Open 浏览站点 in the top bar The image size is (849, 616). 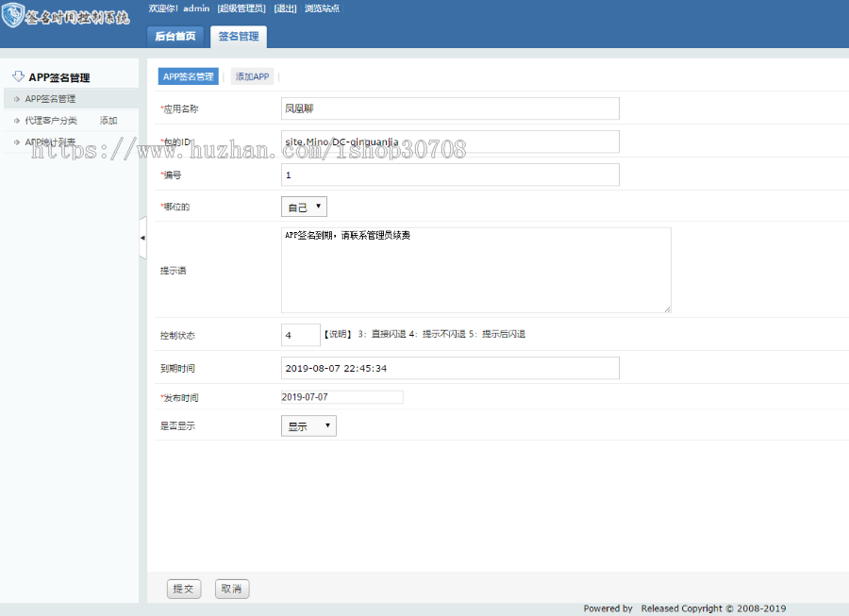point(322,8)
